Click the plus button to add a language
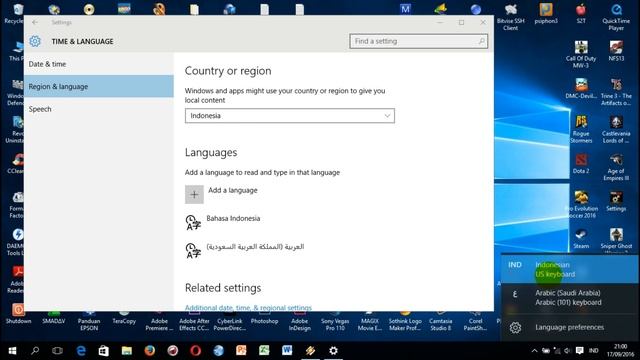Screen dimensions: 640x360 (x=194, y=194)
